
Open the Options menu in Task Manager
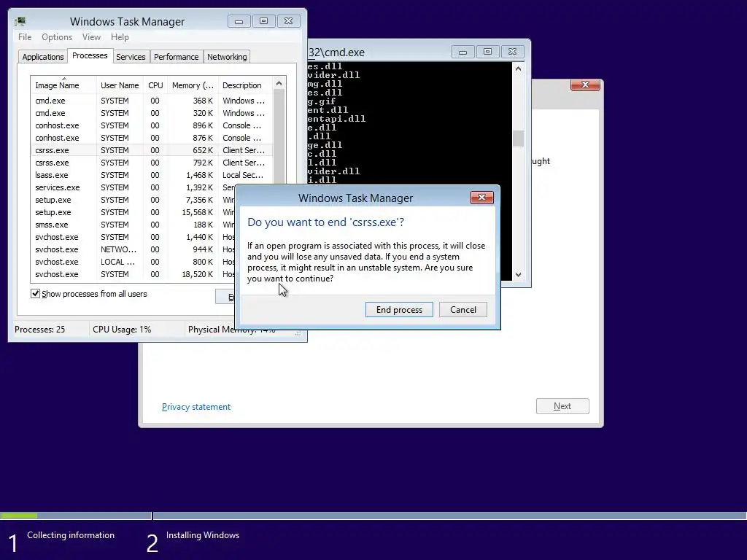tap(57, 37)
